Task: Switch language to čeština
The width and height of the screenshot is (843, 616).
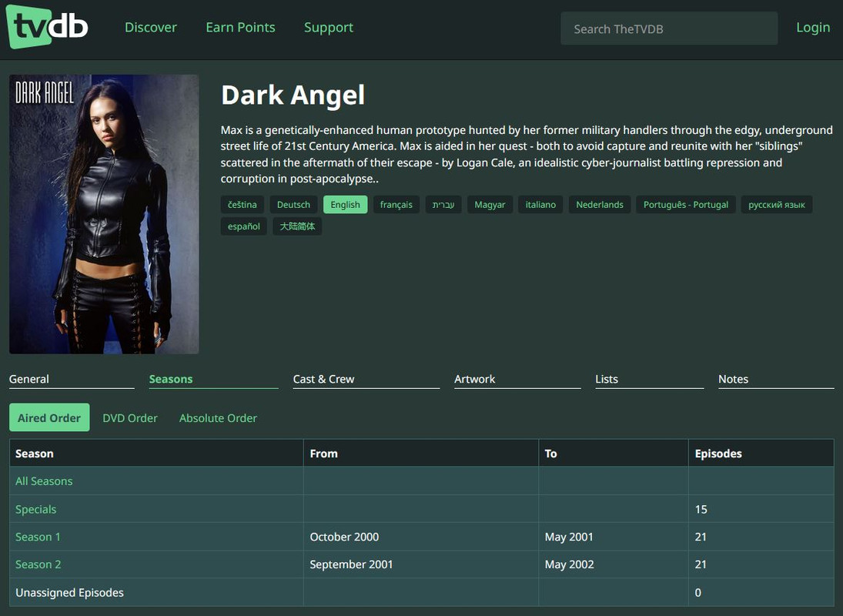Action: [x=242, y=205]
